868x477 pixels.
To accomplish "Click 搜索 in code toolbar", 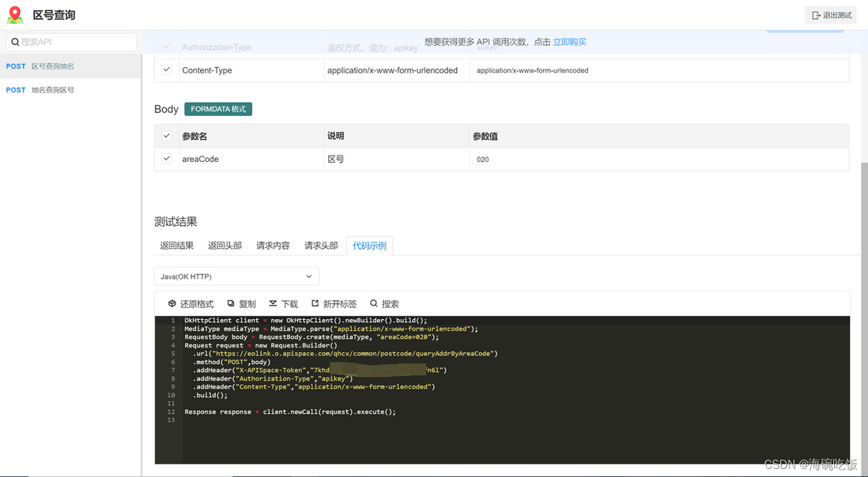I will pyautogui.click(x=384, y=303).
